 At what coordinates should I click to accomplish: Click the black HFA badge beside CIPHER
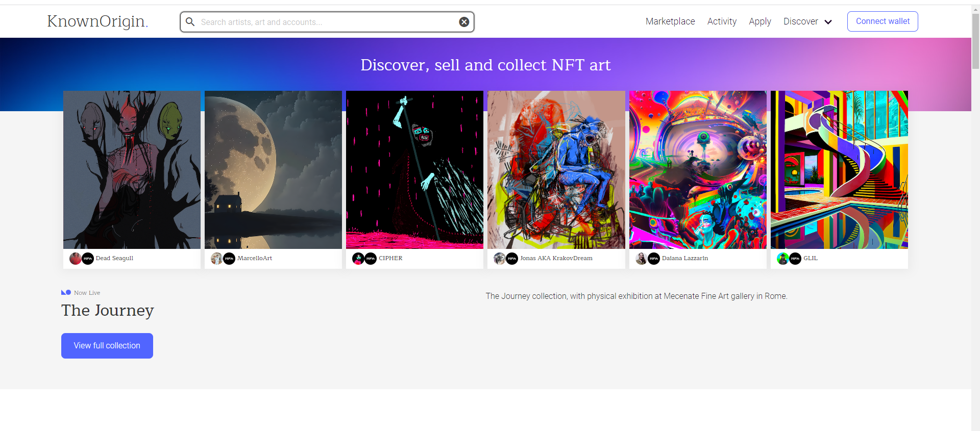point(371,259)
